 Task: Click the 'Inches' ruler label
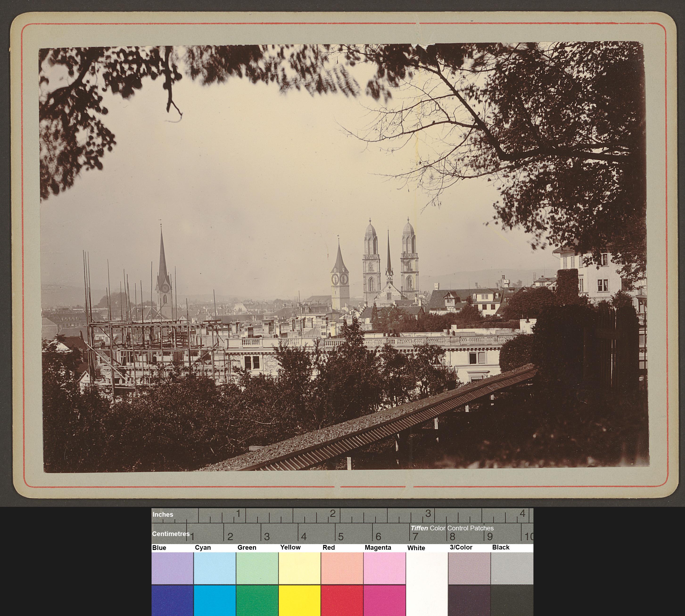tap(163, 514)
